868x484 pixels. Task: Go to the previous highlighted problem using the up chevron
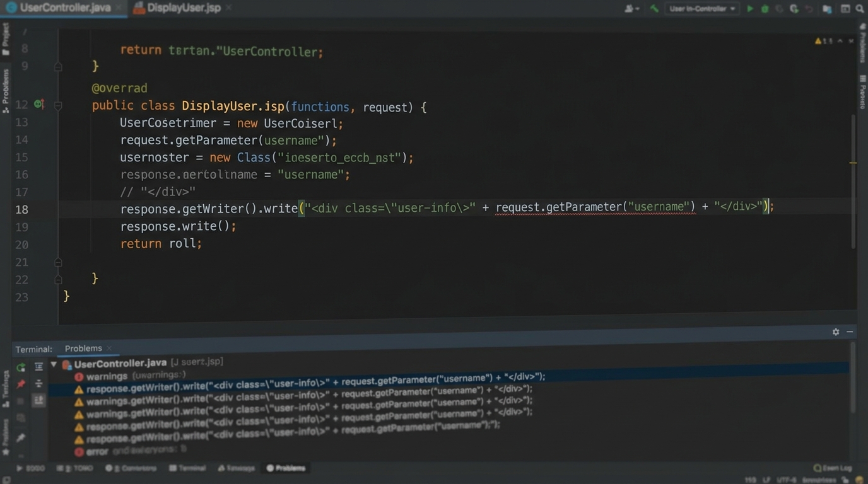pyautogui.click(x=840, y=40)
